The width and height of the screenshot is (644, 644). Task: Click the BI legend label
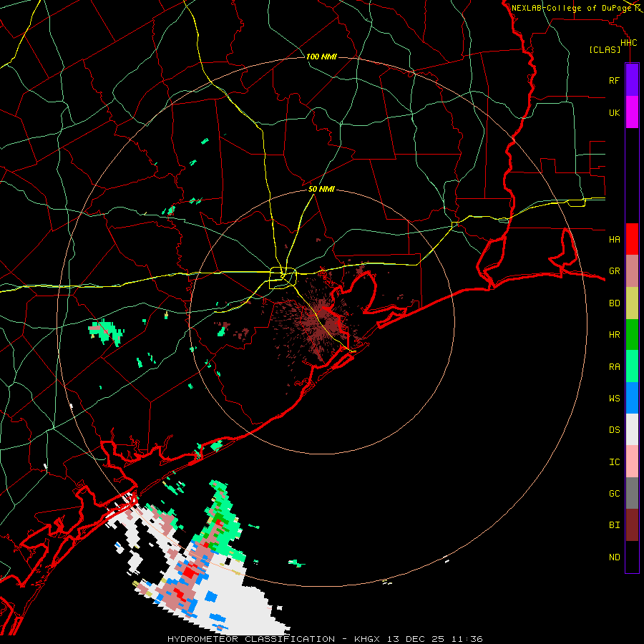pyautogui.click(x=614, y=525)
